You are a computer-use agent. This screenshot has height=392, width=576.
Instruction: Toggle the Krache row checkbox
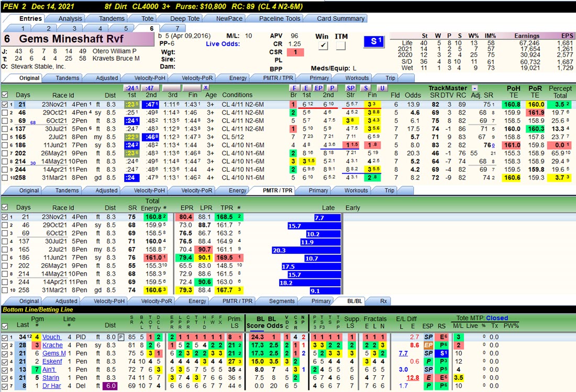[5, 345]
